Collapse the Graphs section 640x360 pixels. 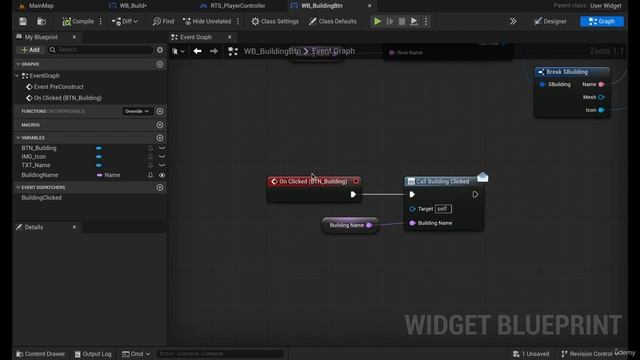[x=18, y=64]
